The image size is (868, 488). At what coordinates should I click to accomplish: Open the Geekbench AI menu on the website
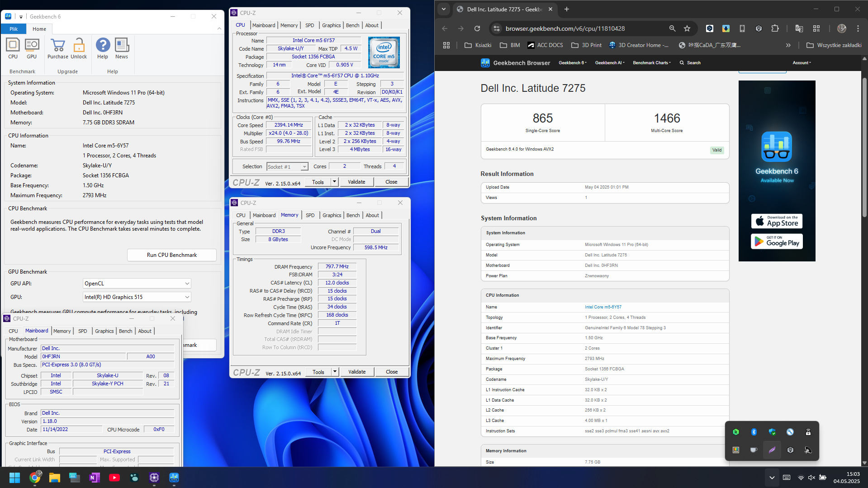pyautogui.click(x=609, y=63)
